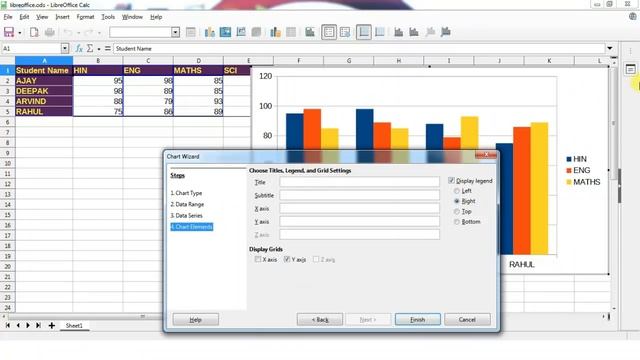The image size is (640, 360).
Task: Click the blue Chart Area icon
Action: tap(225, 32)
